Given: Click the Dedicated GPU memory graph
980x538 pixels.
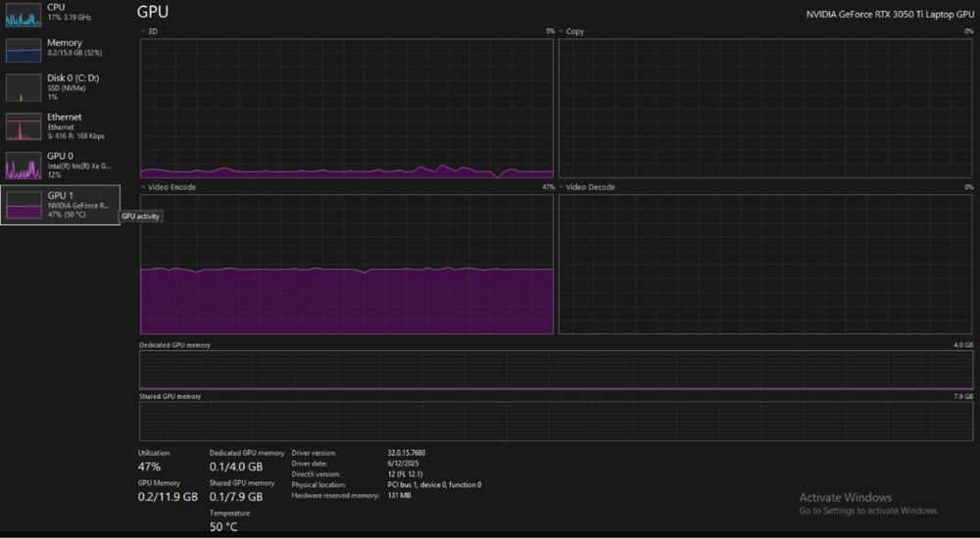Looking at the screenshot, I should click(557, 369).
